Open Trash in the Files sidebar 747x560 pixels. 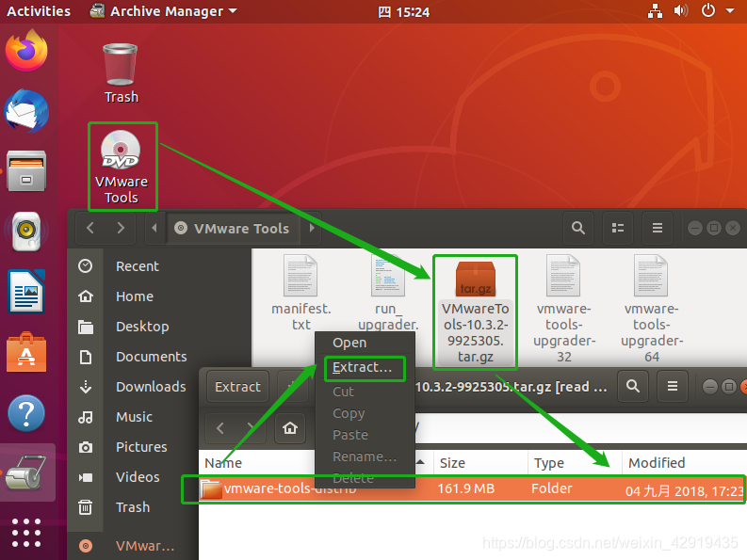pos(134,507)
